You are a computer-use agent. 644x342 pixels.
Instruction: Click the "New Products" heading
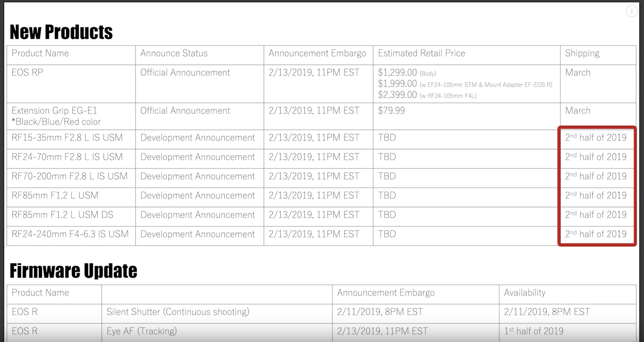tap(61, 32)
